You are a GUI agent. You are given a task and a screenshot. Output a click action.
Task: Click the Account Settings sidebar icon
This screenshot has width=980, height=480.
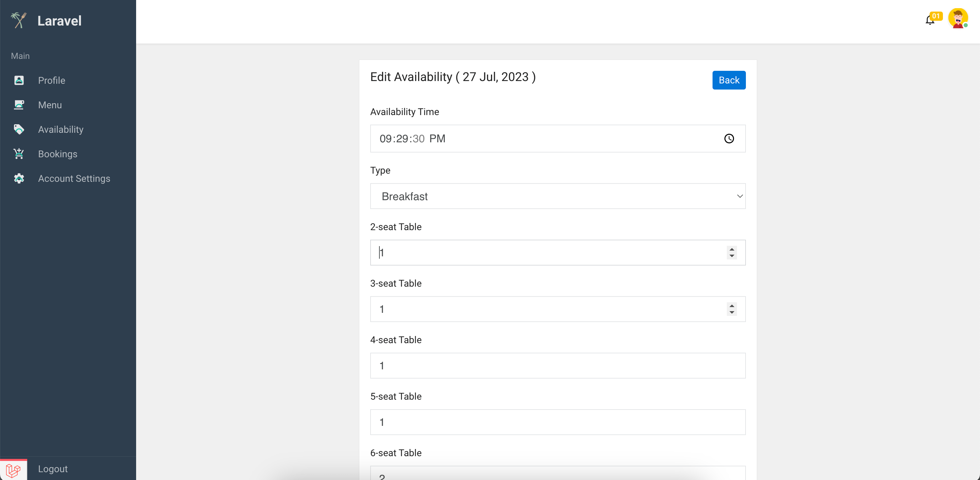(x=19, y=178)
